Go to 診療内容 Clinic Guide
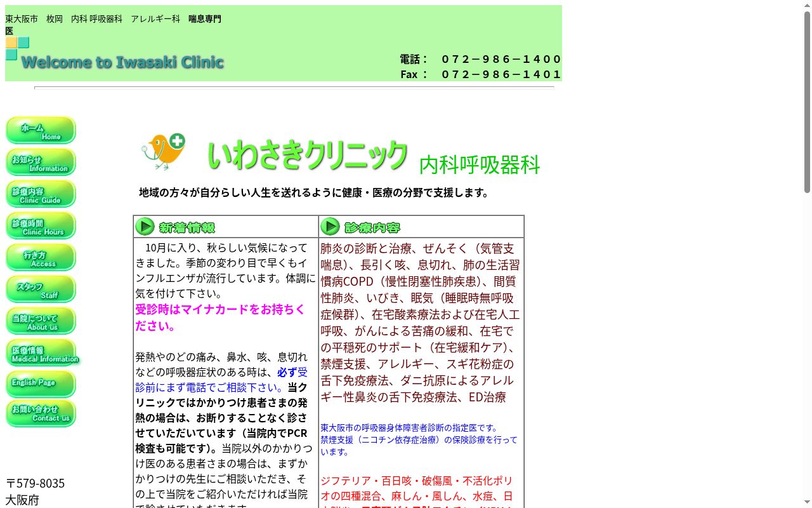This screenshot has width=812, height=508. coord(41,194)
